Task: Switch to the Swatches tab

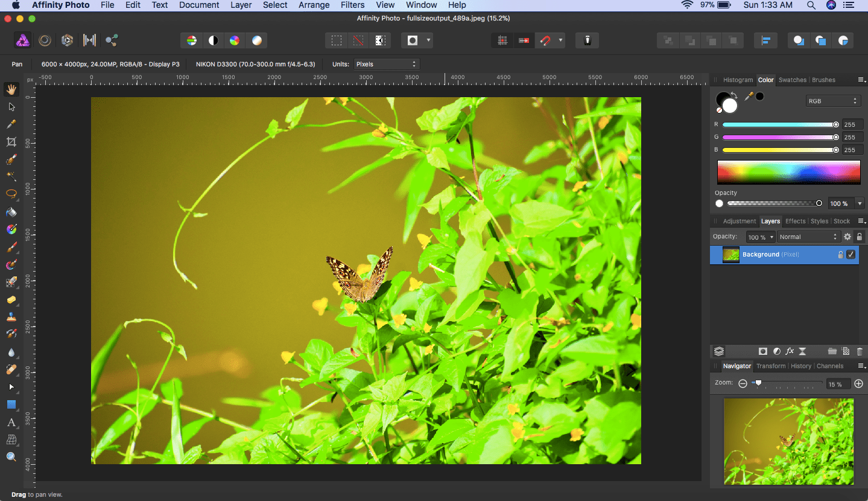Action: (792, 80)
